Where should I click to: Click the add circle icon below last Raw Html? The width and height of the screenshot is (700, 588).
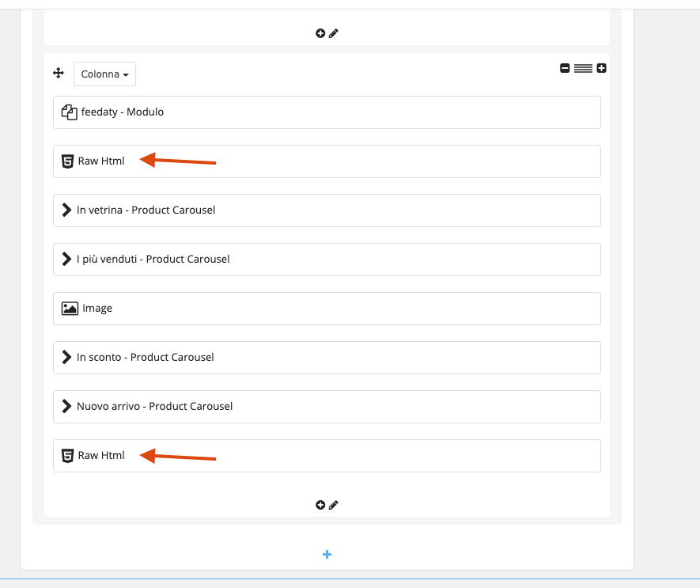(x=320, y=505)
